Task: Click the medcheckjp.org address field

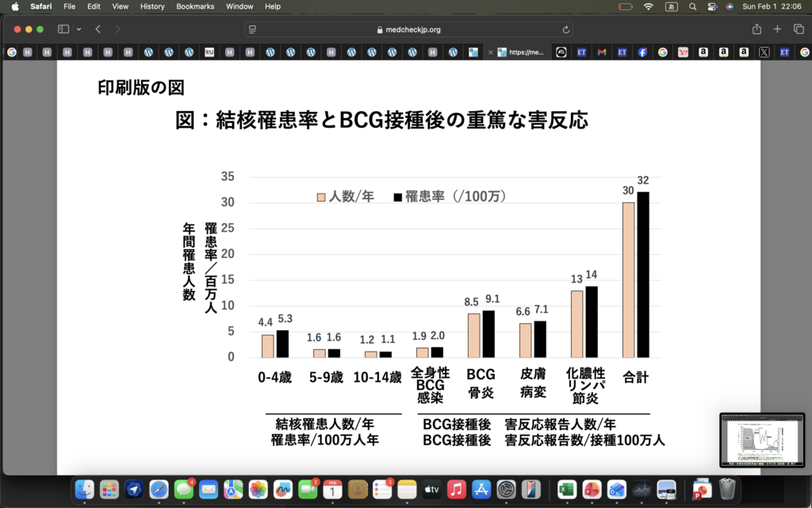Action: click(408, 29)
